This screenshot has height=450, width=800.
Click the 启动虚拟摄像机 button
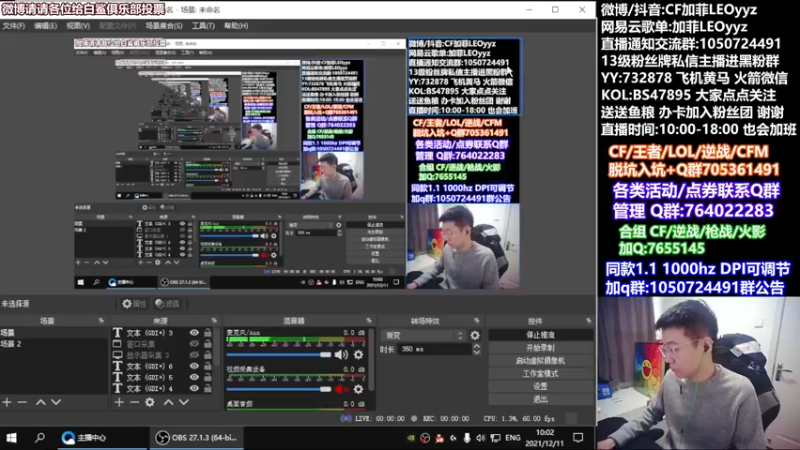point(540,360)
